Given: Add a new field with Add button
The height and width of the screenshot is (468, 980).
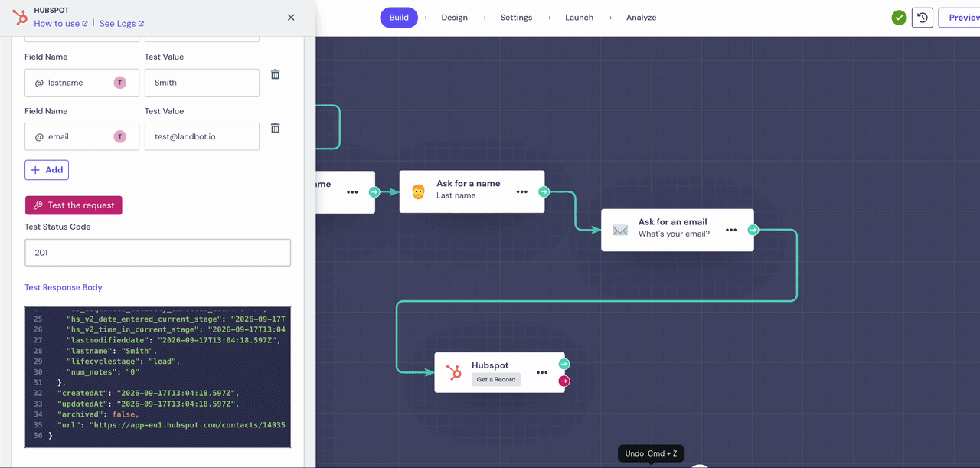Looking at the screenshot, I should point(47,170).
